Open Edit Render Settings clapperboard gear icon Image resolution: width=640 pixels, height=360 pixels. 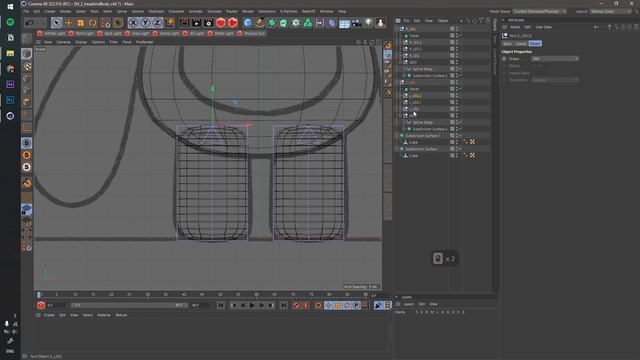[x=209, y=23]
